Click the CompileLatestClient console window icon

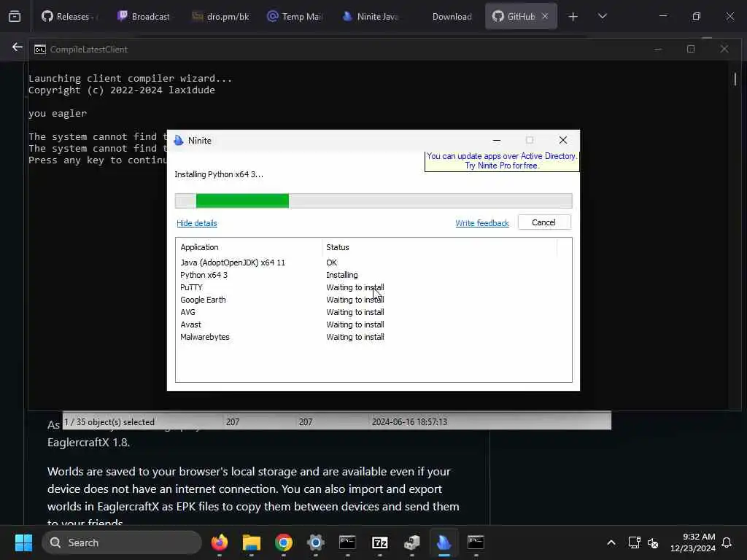pos(40,49)
